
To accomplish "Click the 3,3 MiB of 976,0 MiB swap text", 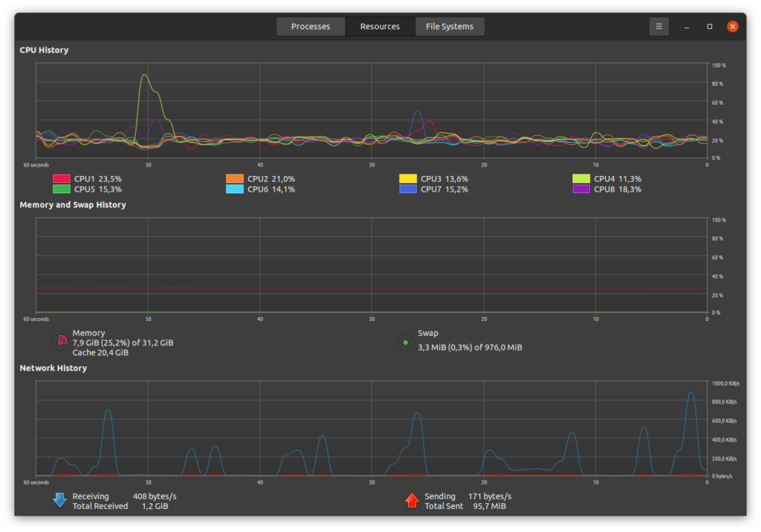I will coord(470,348).
